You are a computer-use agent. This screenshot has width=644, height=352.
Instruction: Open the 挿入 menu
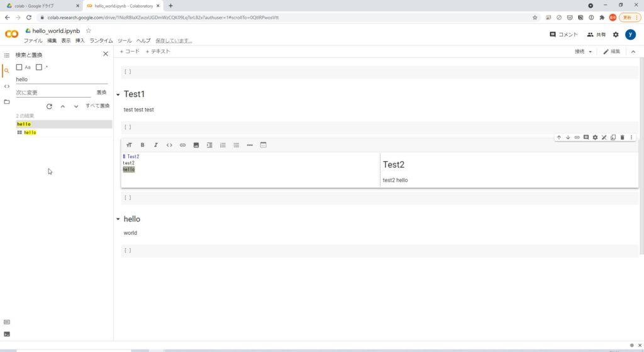click(80, 41)
